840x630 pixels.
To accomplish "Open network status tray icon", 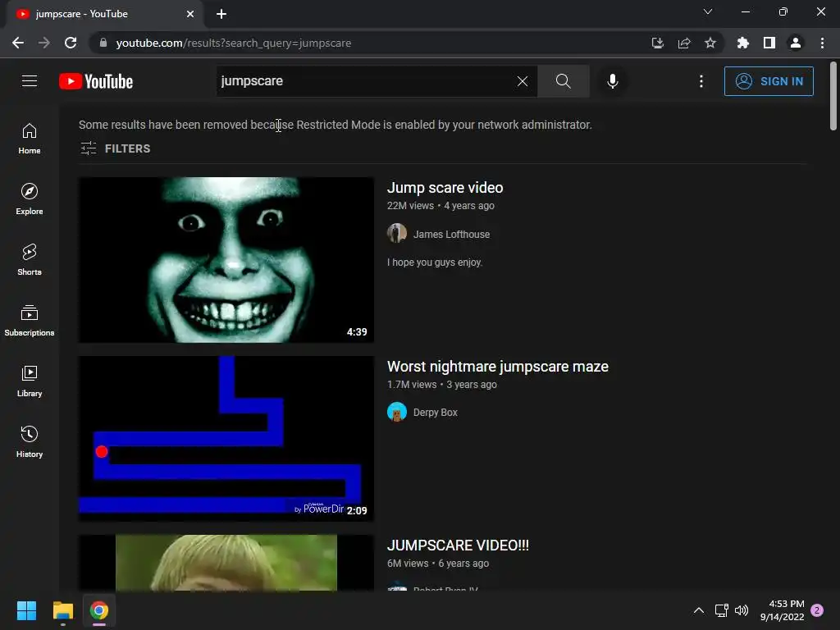I will point(722,610).
